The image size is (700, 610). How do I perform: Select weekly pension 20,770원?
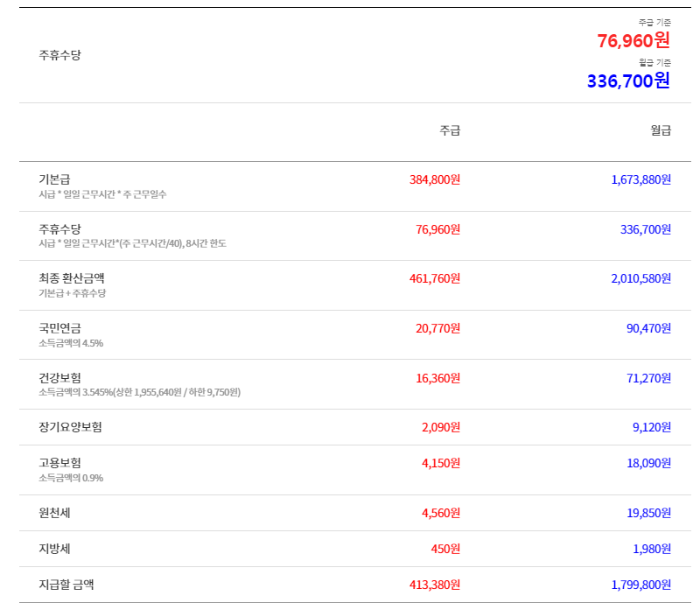tap(438, 329)
